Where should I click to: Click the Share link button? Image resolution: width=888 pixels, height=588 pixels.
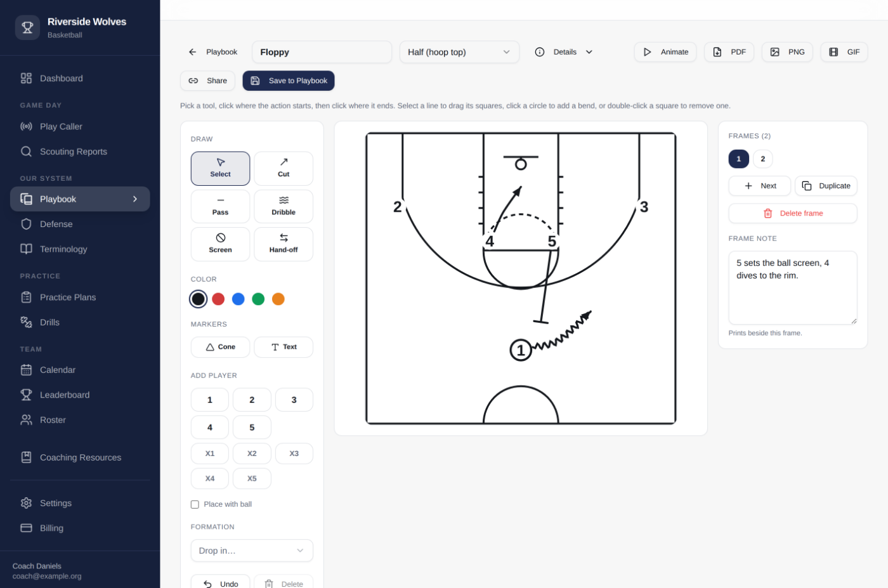point(207,81)
